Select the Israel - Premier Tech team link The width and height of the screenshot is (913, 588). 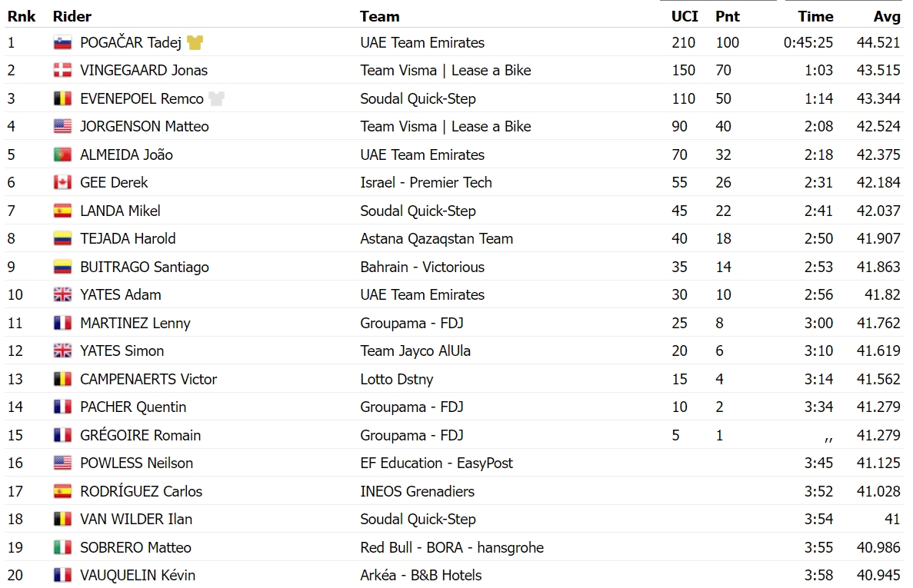pyautogui.click(x=426, y=183)
